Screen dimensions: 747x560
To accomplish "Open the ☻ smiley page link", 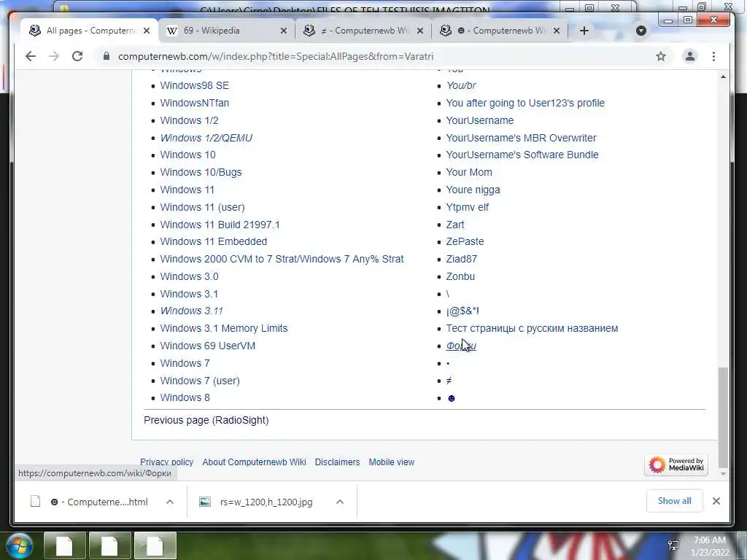I will point(451,398).
